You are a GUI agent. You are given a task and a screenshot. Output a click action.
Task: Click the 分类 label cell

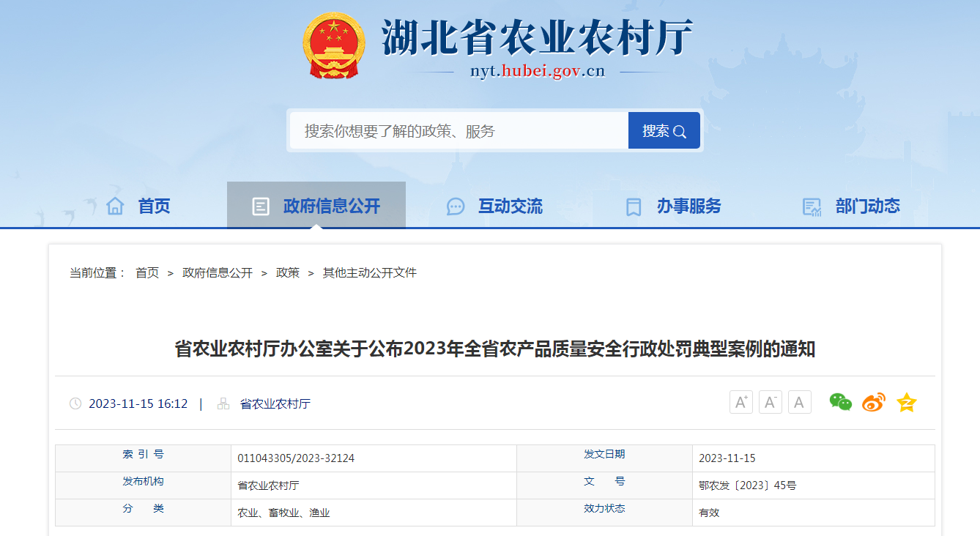[143, 513]
